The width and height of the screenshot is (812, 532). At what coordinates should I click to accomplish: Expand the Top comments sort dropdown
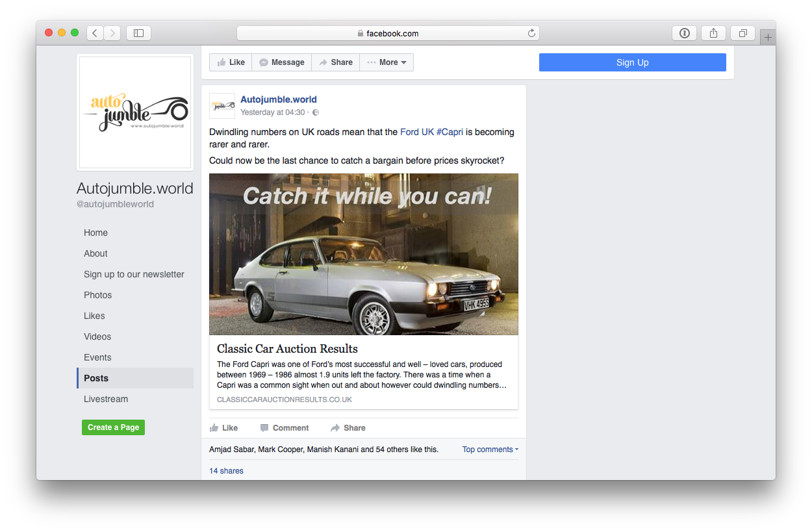(x=490, y=449)
